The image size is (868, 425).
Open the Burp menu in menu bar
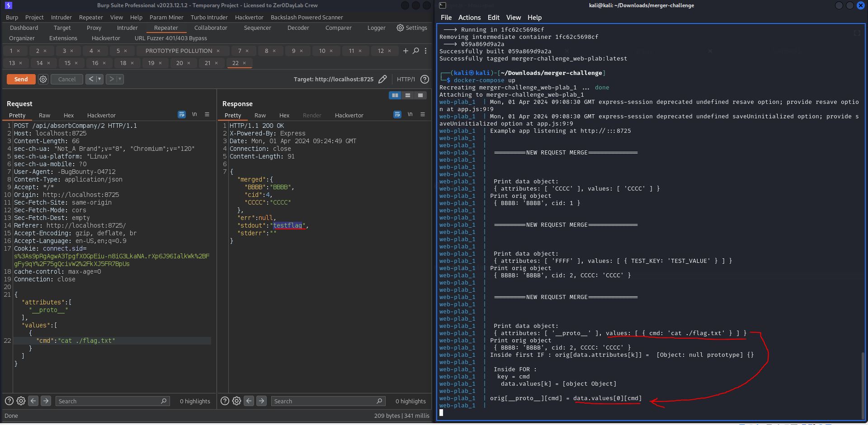coord(12,17)
